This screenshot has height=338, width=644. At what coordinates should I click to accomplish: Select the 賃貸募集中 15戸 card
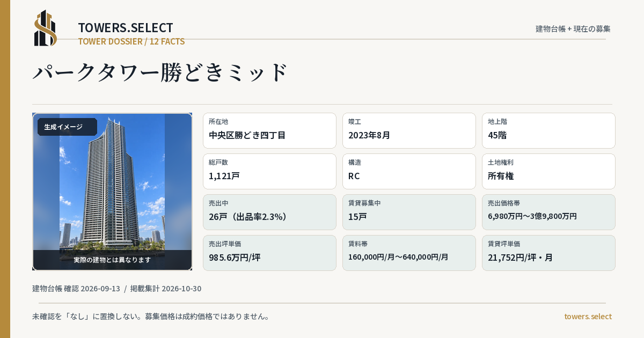click(409, 212)
